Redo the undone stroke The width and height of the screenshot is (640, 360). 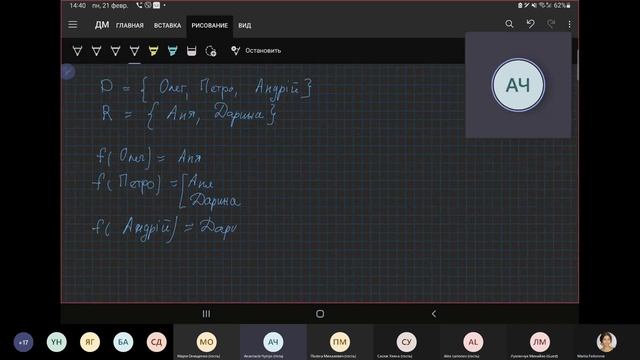tap(551, 24)
